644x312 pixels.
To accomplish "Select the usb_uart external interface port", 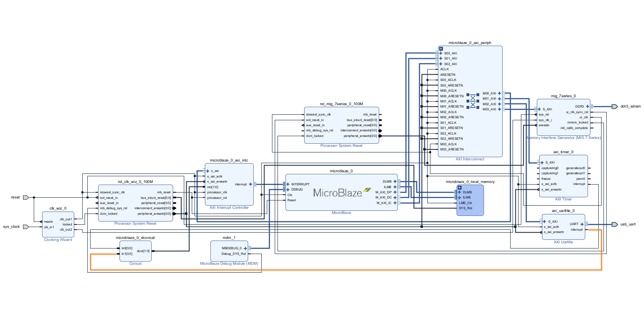I will click(614, 224).
